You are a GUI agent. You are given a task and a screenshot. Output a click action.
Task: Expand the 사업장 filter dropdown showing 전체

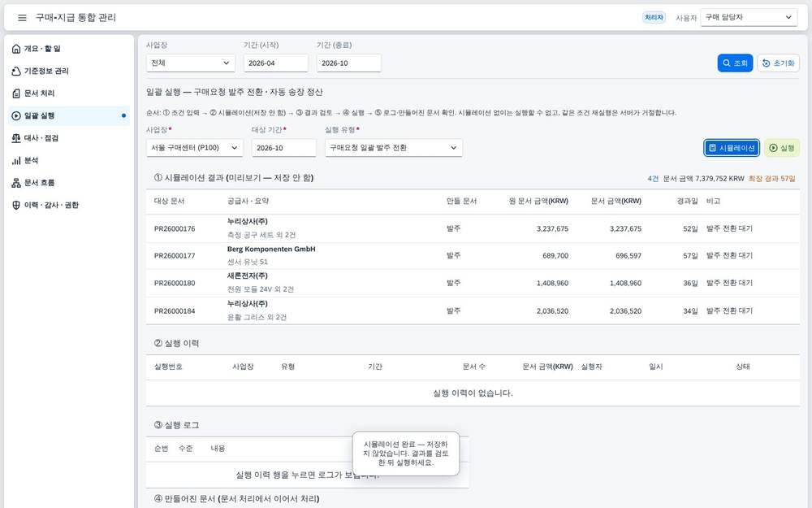191,63
